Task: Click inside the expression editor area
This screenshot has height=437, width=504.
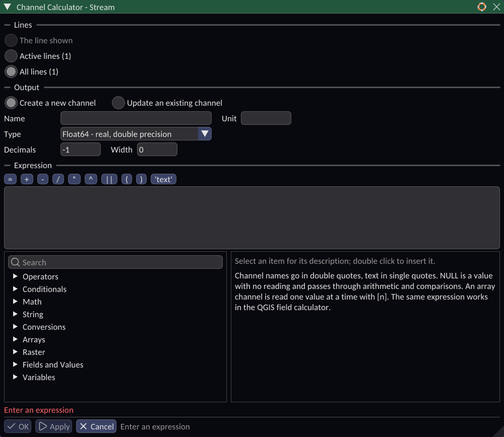Action: [x=252, y=217]
